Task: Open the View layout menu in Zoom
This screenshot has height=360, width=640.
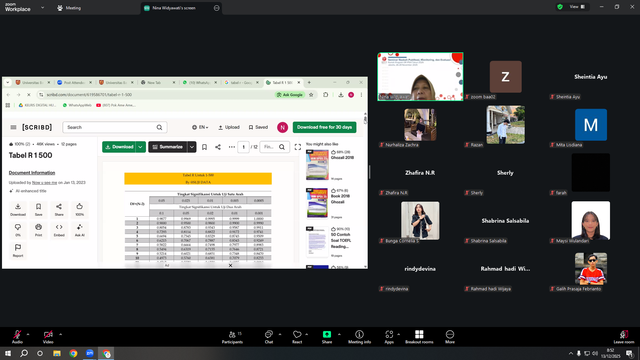Action: 577,7
